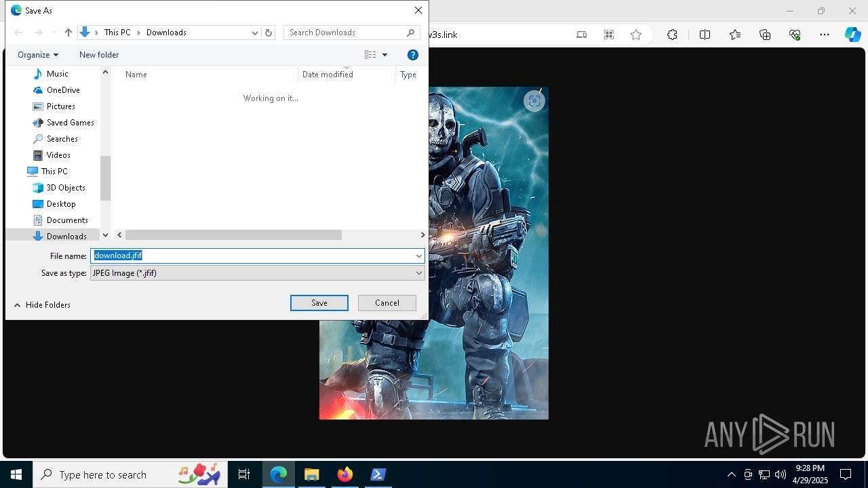
Task: Open Edge Collections icon
Action: click(x=765, y=35)
